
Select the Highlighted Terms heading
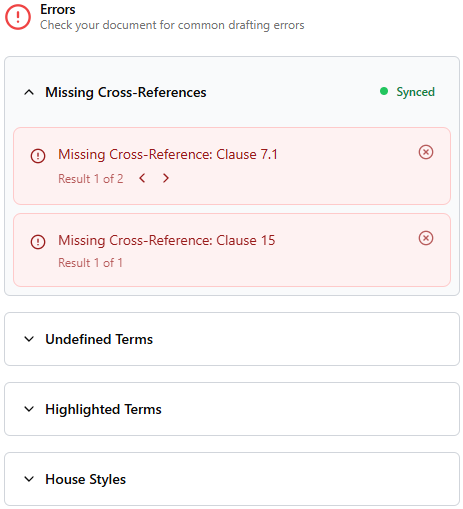103,409
